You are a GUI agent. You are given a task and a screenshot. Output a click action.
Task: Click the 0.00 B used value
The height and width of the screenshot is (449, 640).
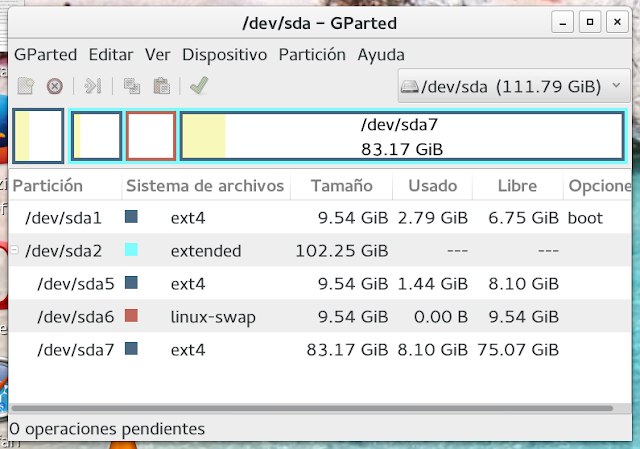click(441, 317)
